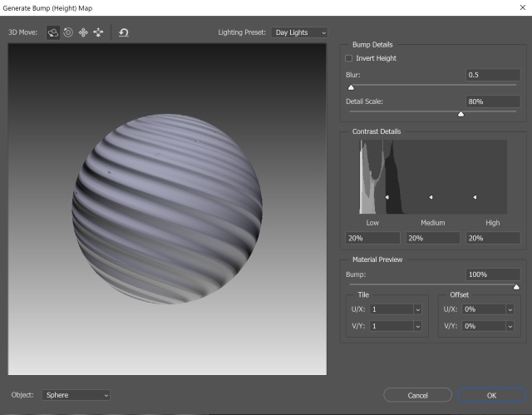Expand the Tile U/X dropdown arrow
Screen dimensions: 532x415
point(417,309)
